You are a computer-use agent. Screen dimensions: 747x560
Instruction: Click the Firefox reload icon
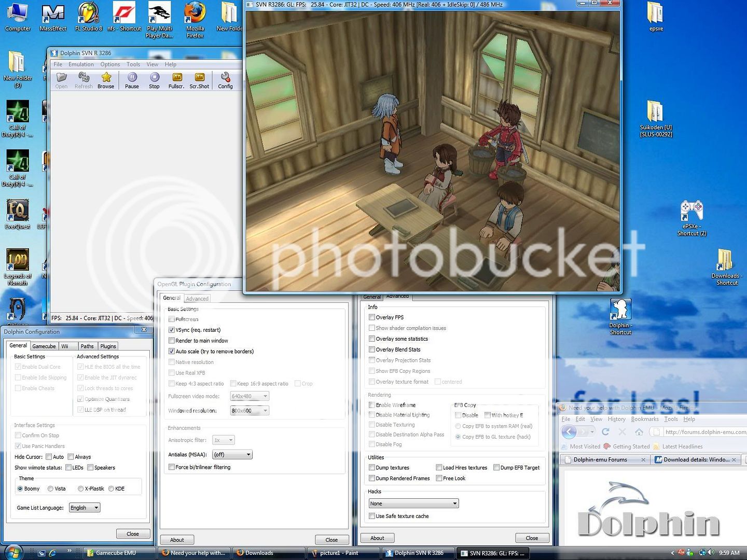click(605, 431)
